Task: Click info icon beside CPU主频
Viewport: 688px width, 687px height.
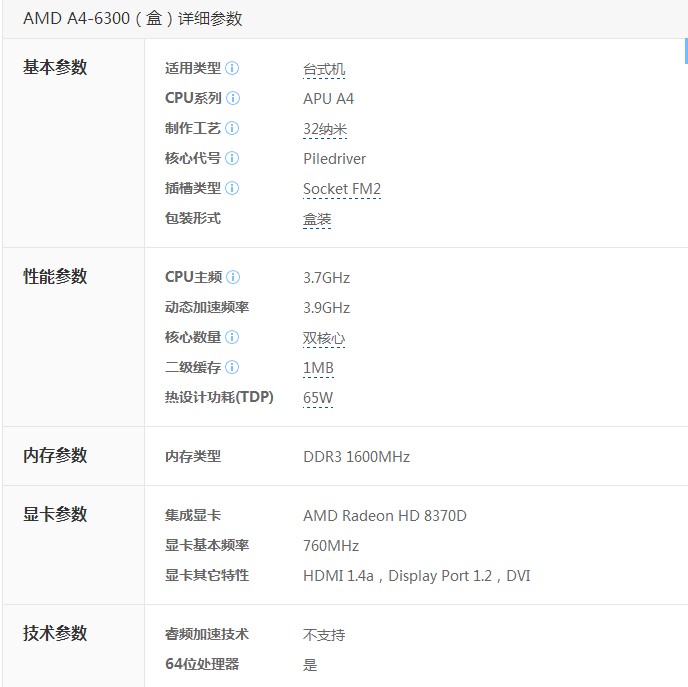Action: 233,277
